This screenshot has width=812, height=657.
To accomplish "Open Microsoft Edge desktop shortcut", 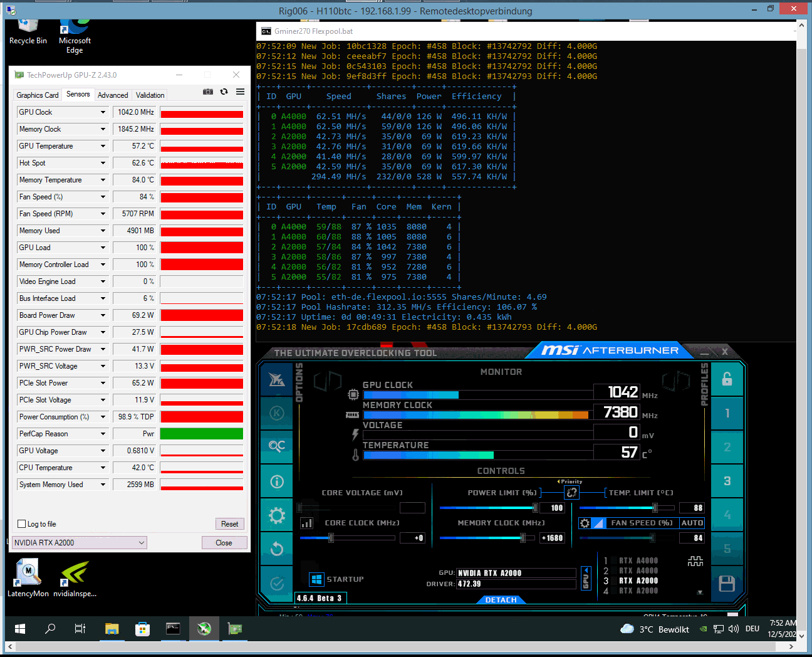I will (x=75, y=36).
